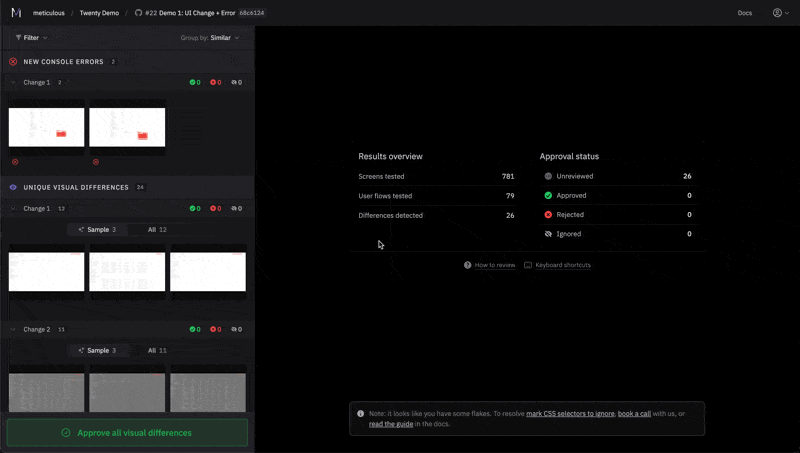The width and height of the screenshot is (800, 453).
Task: Expand the account menu chevron
Action: pyautogui.click(x=787, y=13)
